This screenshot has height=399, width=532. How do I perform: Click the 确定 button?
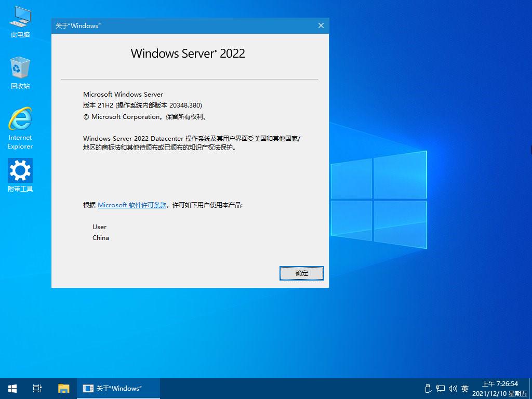[302, 273]
